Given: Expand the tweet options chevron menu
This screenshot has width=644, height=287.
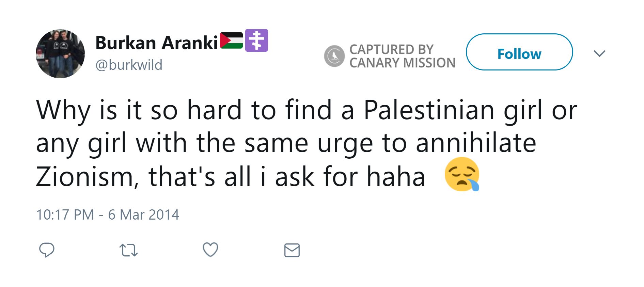Looking at the screenshot, I should [x=599, y=53].
